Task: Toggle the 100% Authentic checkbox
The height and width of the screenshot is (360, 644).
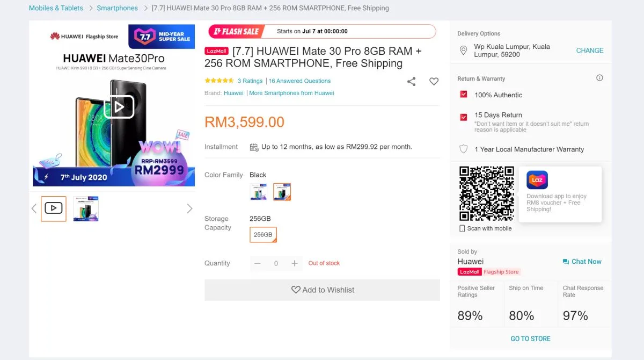Action: coord(464,95)
